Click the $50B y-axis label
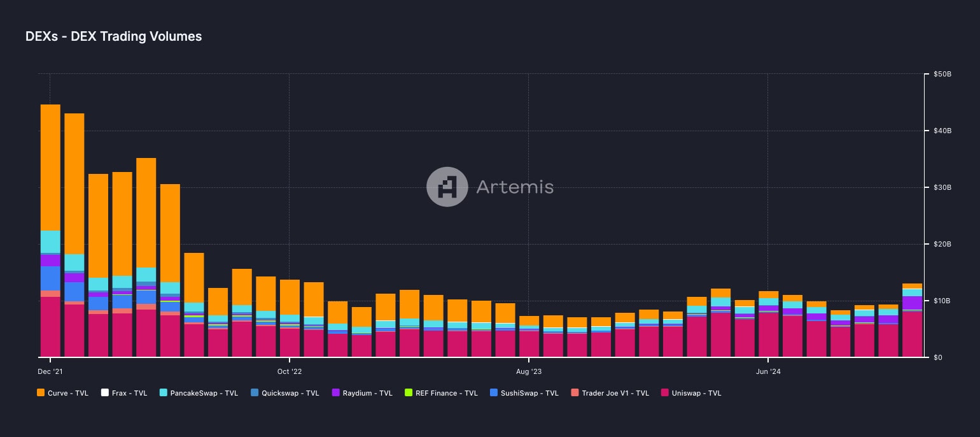This screenshot has height=437, width=980. click(x=942, y=74)
